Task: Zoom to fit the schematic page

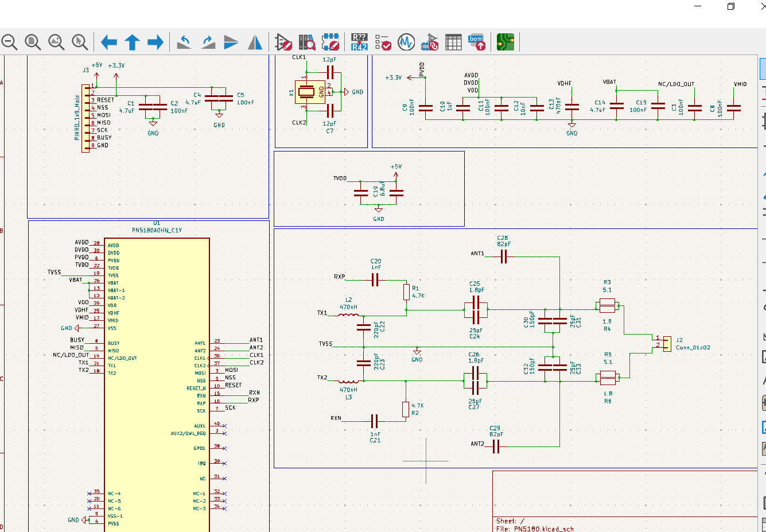Action: pyautogui.click(x=33, y=42)
